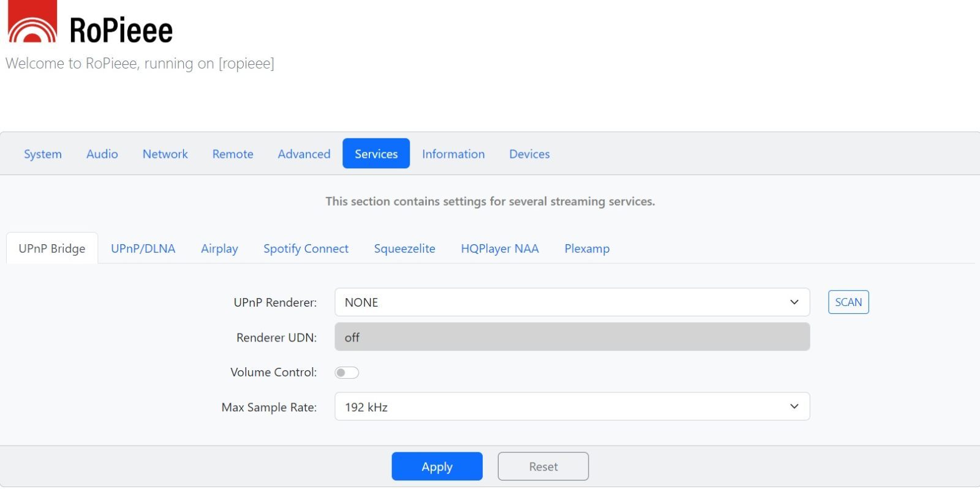Expand the UPnP Renderer dropdown
The height and width of the screenshot is (489, 980).
pyautogui.click(x=572, y=302)
